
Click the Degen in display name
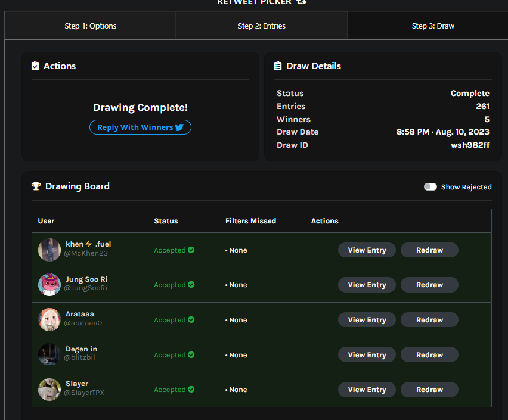(81, 349)
